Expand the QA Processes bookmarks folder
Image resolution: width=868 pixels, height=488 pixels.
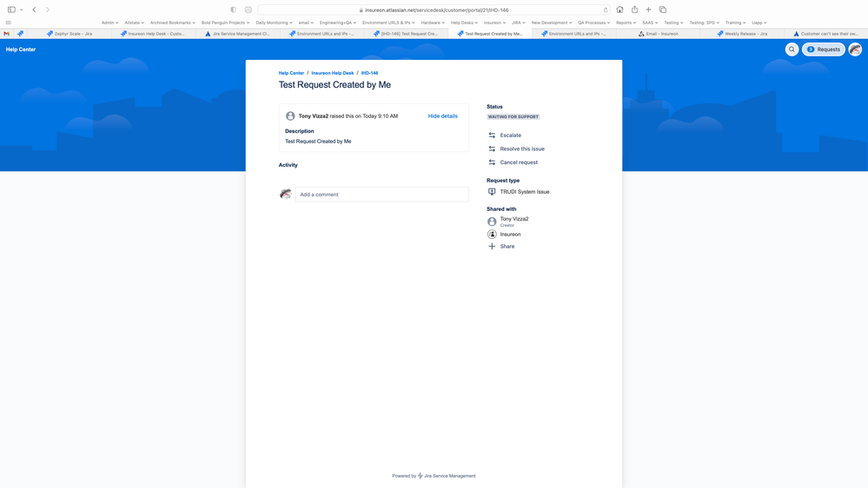(594, 23)
